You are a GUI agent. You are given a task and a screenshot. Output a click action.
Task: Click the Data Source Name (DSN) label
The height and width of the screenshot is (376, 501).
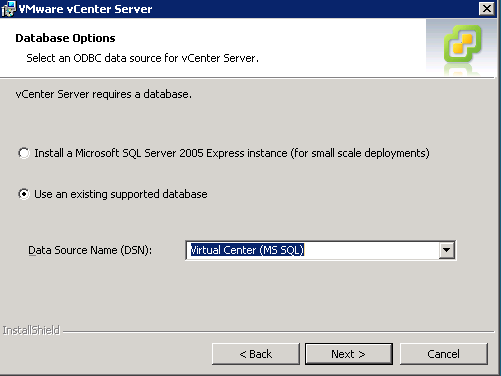coord(90,250)
